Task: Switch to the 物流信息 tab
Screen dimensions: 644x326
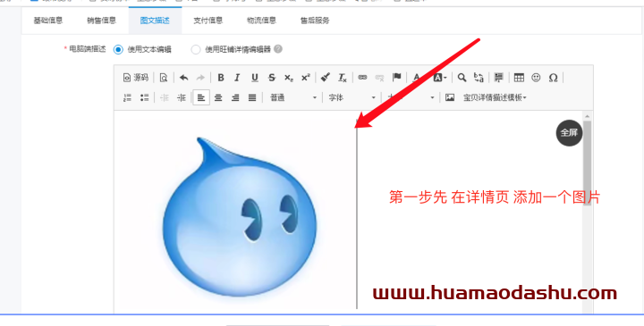Action: click(261, 21)
